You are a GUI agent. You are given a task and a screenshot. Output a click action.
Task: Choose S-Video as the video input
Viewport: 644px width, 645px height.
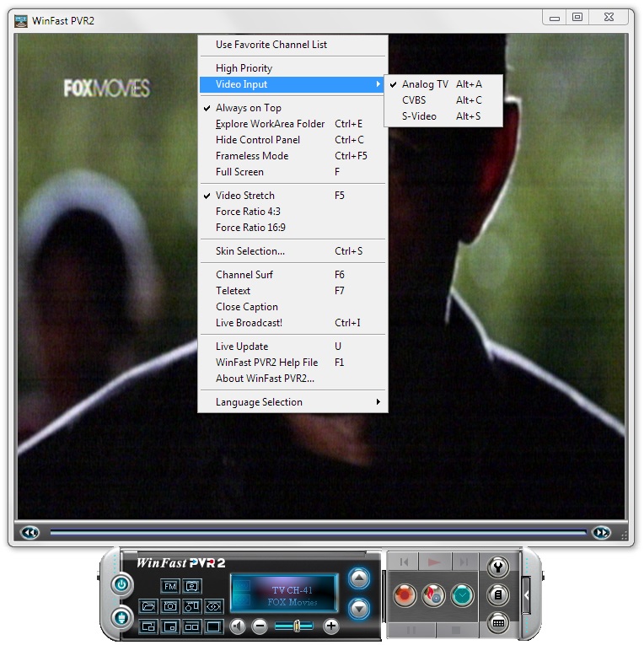[x=419, y=116]
